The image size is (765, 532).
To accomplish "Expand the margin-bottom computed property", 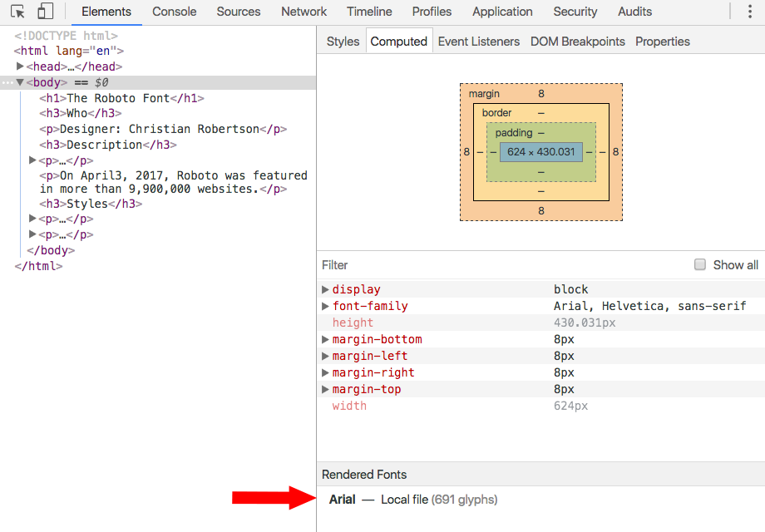I will click(325, 339).
